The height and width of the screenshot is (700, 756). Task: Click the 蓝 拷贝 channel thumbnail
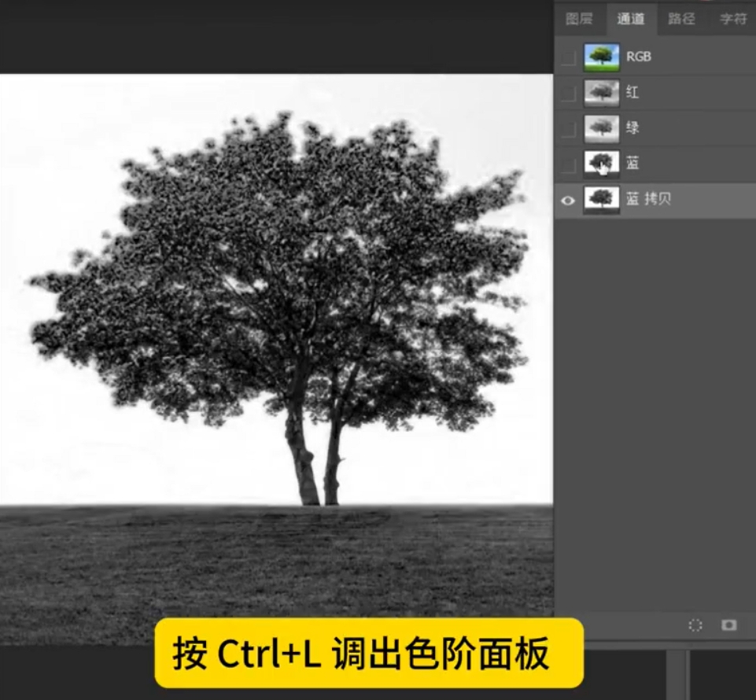click(601, 199)
